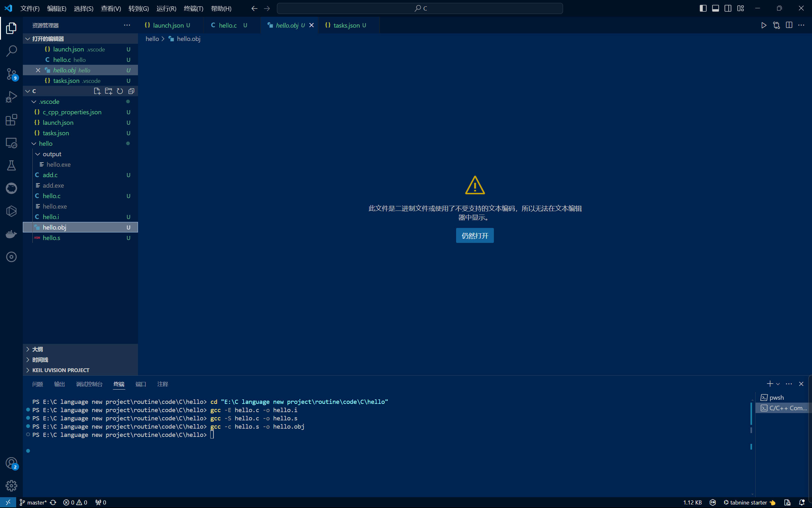Expand the outline section
Screen dimensions: 812x508
point(80,349)
